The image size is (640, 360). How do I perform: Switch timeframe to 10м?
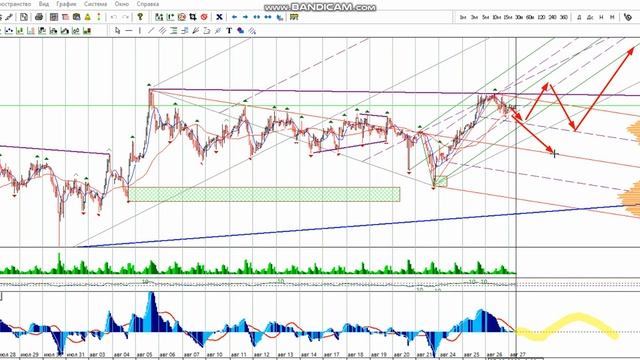(x=496, y=17)
